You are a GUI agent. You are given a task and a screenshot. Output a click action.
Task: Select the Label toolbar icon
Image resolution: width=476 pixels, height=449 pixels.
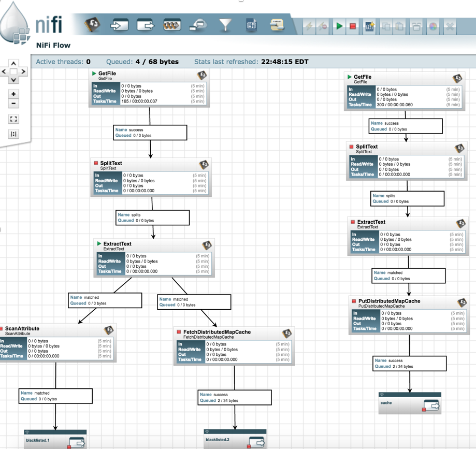coord(277,24)
